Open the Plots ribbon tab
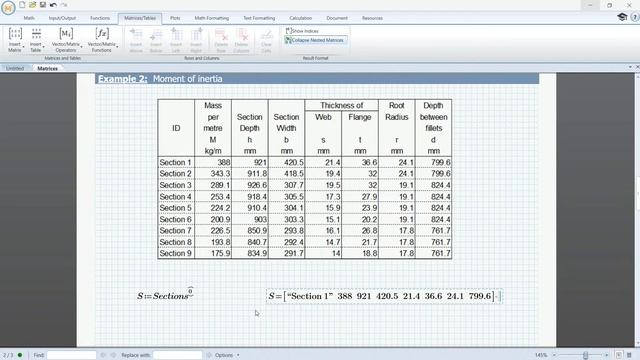 point(175,18)
